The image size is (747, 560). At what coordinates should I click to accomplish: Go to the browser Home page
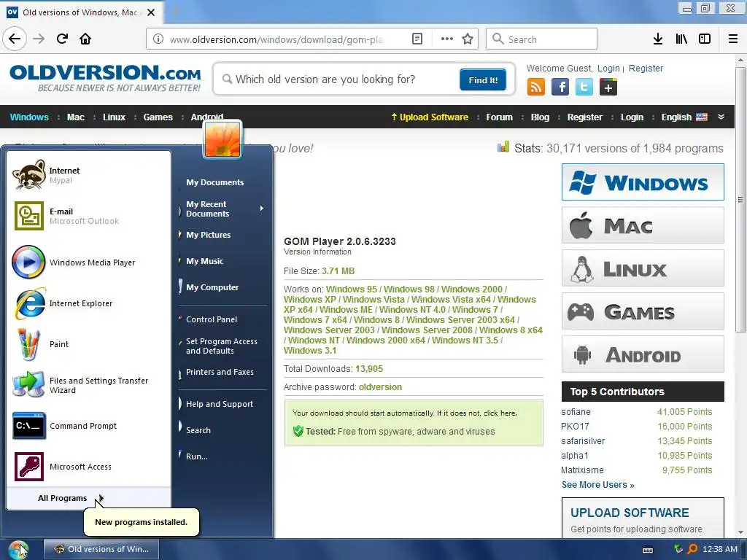[x=85, y=39]
